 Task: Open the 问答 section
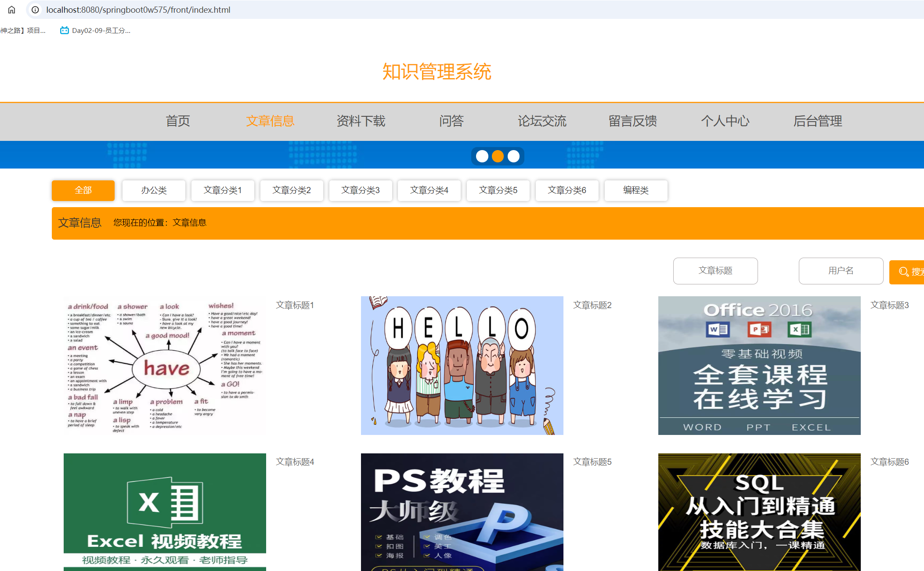tap(451, 121)
